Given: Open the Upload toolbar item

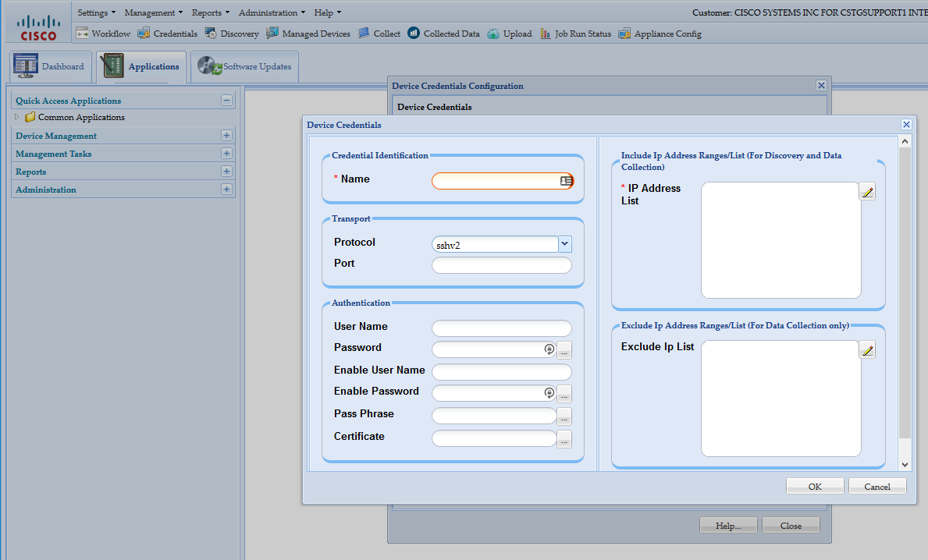Looking at the screenshot, I should pos(493,34).
